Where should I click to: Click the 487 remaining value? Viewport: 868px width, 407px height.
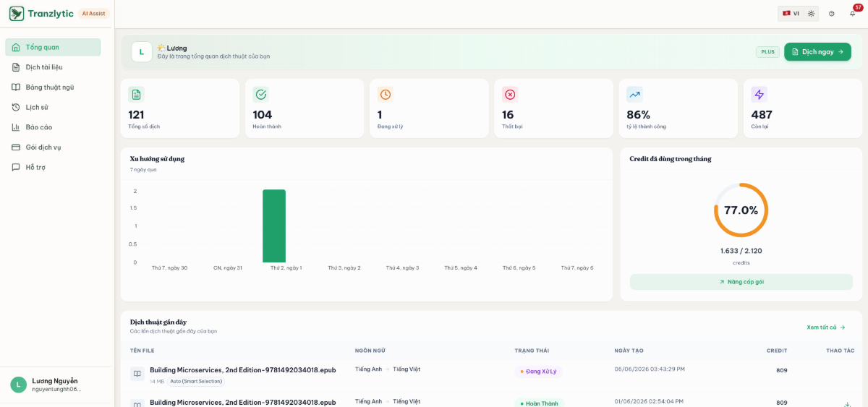762,114
